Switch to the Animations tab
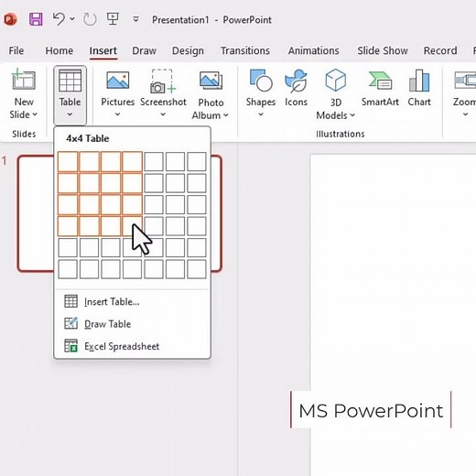 click(x=313, y=50)
